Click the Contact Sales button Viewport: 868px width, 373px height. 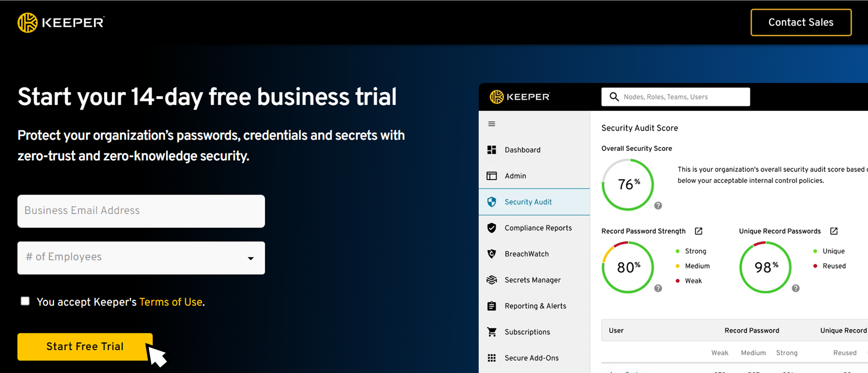pos(801,22)
